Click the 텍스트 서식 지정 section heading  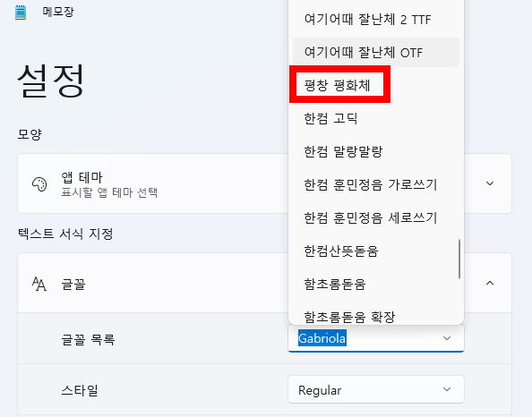point(65,234)
